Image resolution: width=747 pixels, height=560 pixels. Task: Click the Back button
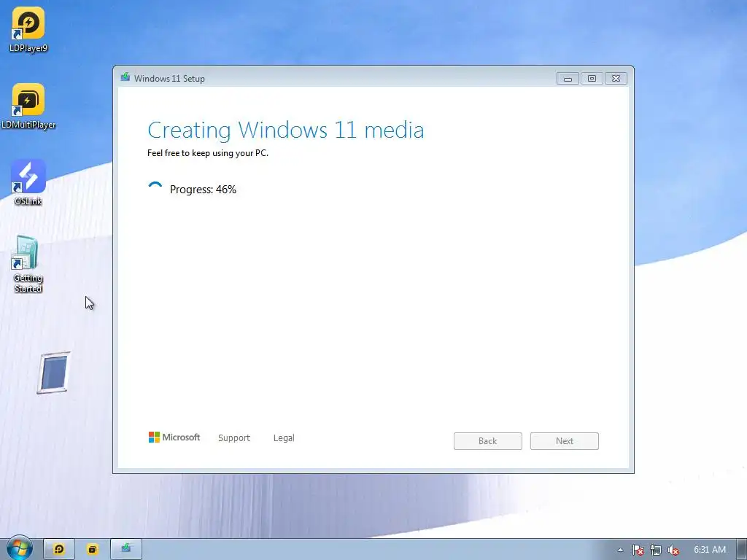[488, 441]
